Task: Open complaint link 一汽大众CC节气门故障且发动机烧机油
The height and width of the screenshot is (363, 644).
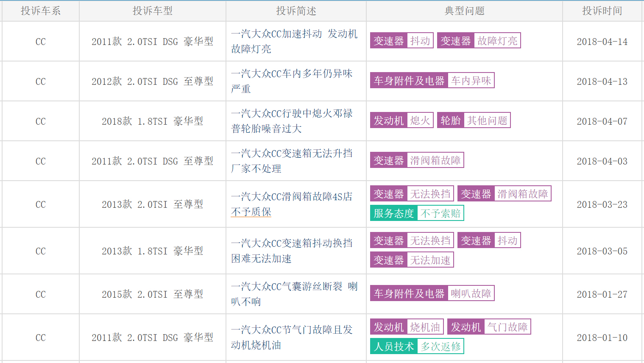Action: 292,337
